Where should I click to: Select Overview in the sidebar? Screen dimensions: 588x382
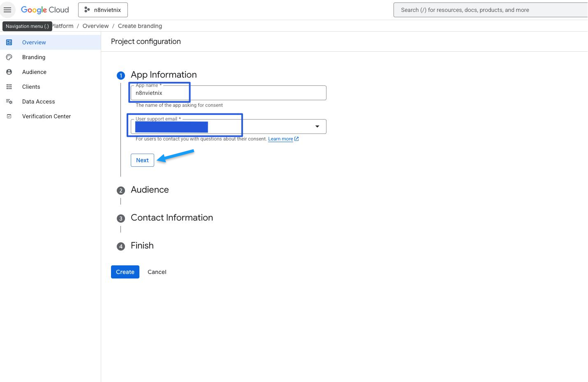50,42
